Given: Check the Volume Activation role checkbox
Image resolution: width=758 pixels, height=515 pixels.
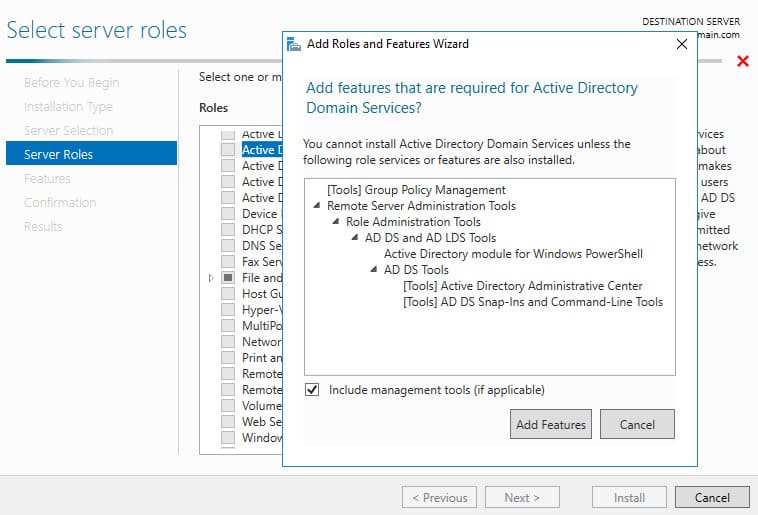Looking at the screenshot, I should click(x=228, y=405).
